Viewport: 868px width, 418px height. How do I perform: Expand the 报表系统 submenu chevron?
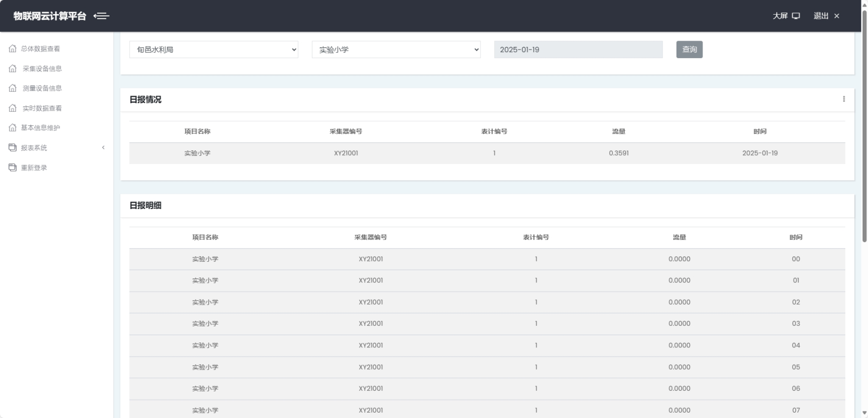[103, 148]
